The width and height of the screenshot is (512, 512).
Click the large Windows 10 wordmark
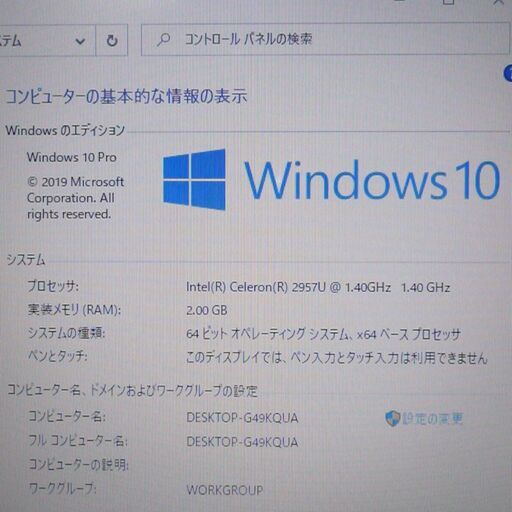click(372, 180)
